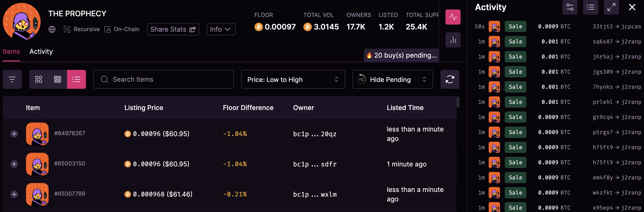Image resolution: width=644 pixels, height=212 pixels.
Task: Open the bar chart analytics view
Action: (x=453, y=40)
